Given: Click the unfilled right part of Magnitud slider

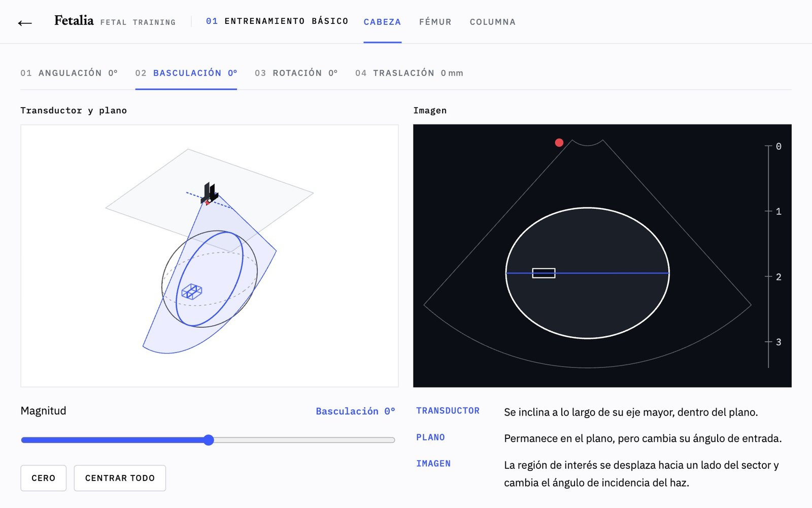Looking at the screenshot, I should point(304,440).
